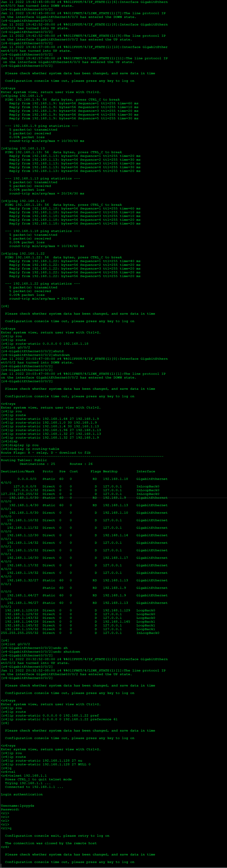
Task: Click 'round-trip min/avg/max = 20/24/30 ms'
Action: [x=47, y=193]
